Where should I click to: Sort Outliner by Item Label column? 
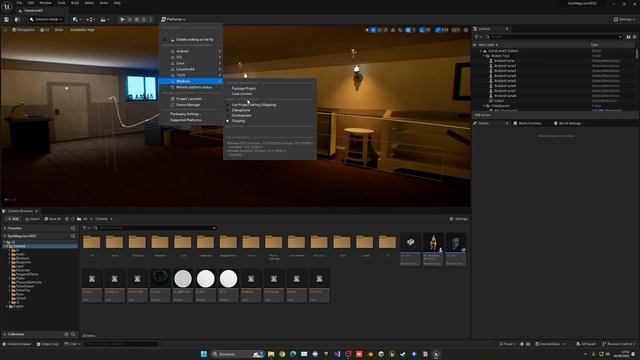[x=488, y=45]
